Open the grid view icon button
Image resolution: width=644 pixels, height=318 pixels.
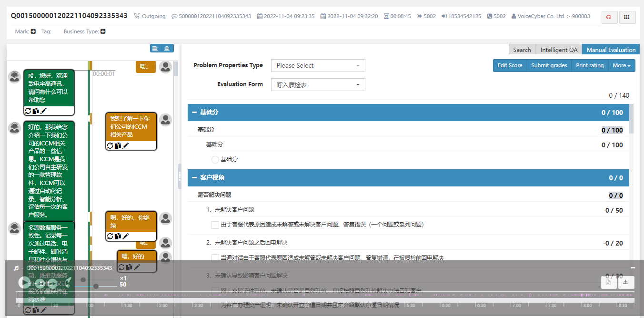click(x=626, y=17)
